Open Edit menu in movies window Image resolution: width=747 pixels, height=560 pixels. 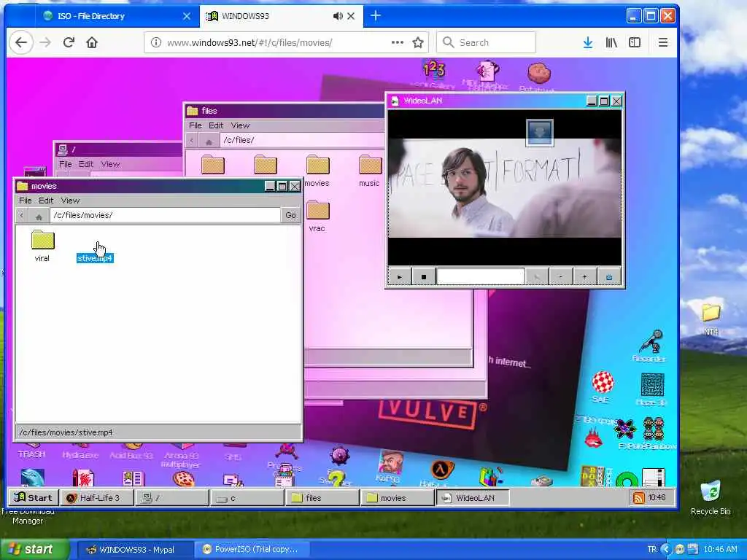tap(46, 201)
